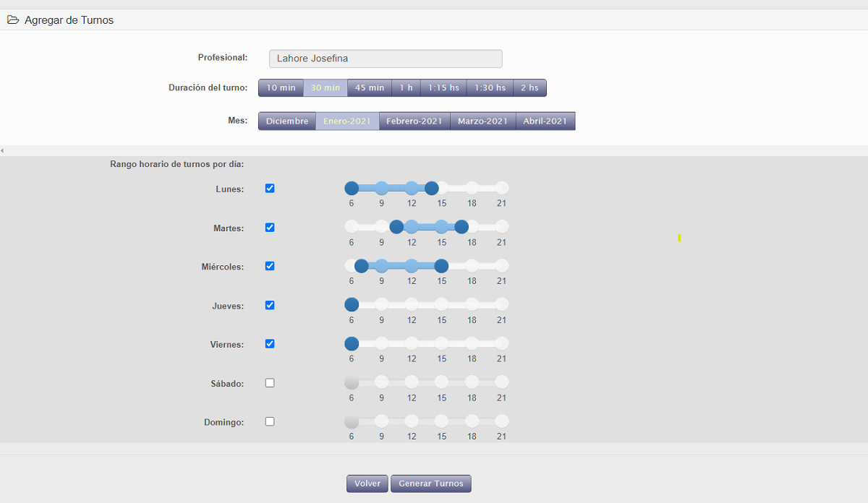Disable the Viernes checkbox

[270, 344]
